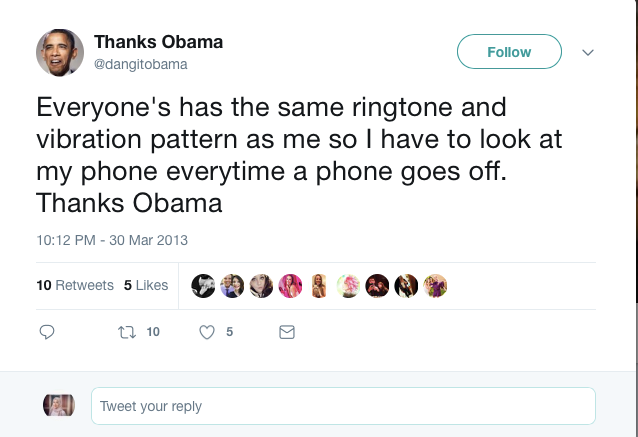The image size is (638, 437).
Task: Follow the Thanks Obama account
Action: pos(509,52)
